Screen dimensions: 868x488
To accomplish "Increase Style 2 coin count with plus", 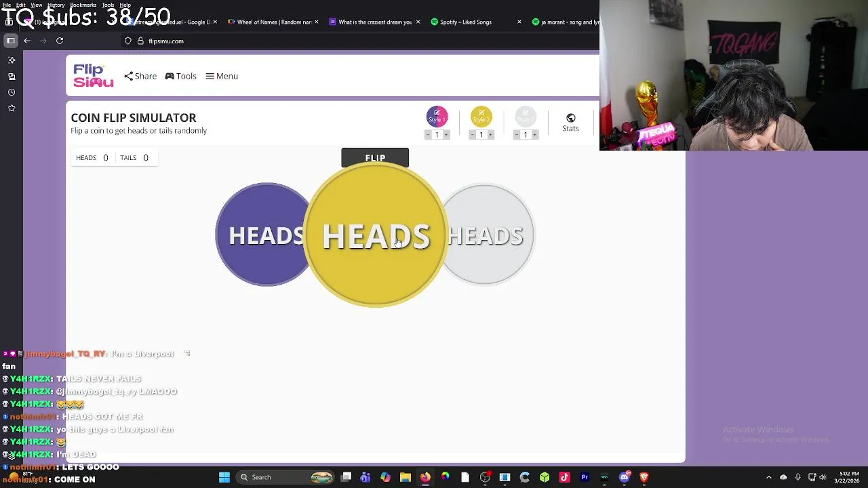I will [490, 135].
